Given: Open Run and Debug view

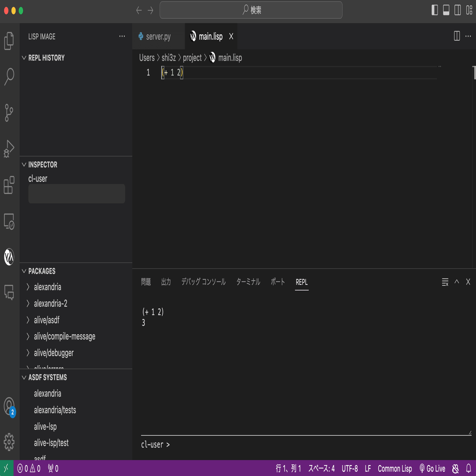Looking at the screenshot, I should [x=9, y=149].
